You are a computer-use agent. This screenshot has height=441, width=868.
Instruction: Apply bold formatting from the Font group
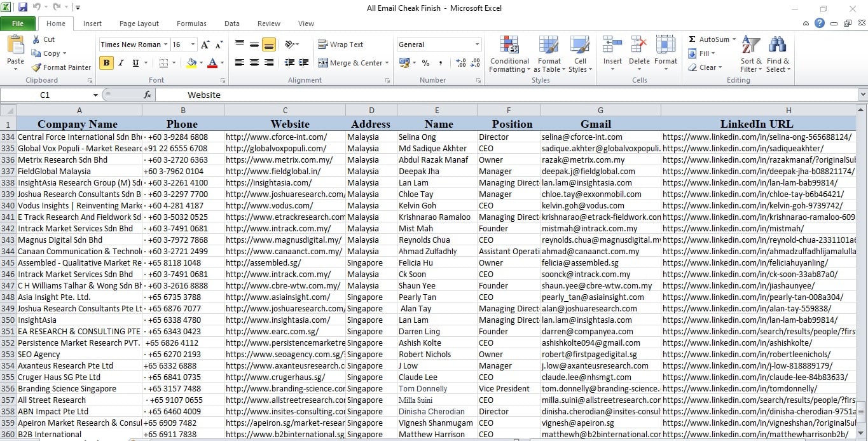coord(106,63)
